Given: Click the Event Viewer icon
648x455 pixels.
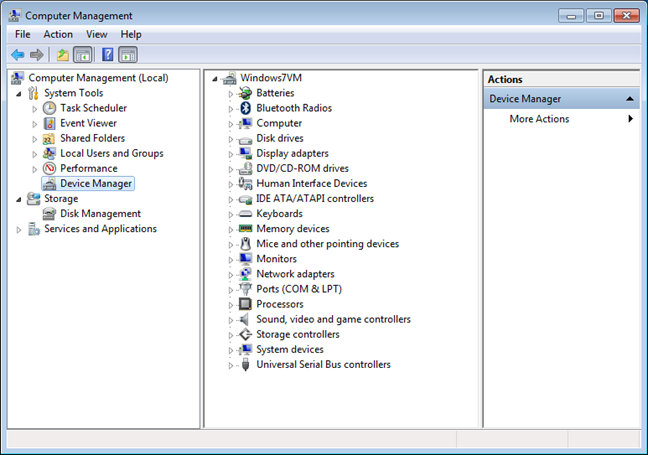Looking at the screenshot, I should (49, 123).
